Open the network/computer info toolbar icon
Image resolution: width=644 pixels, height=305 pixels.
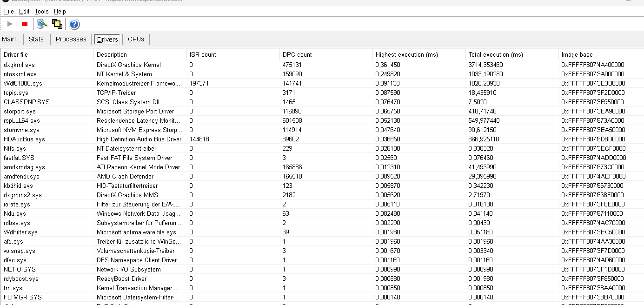(42, 24)
